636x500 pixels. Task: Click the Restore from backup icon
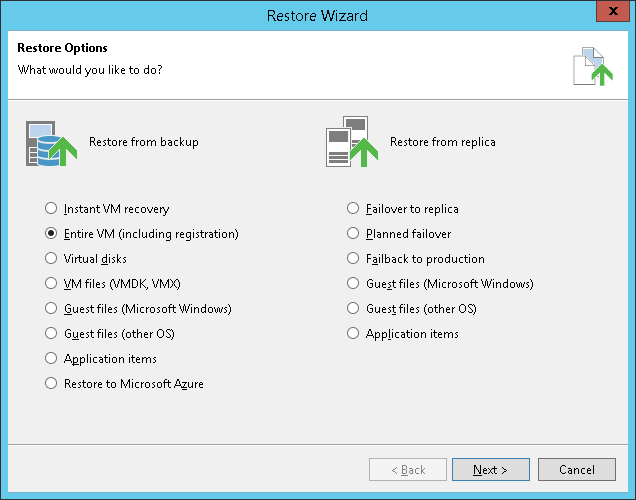pos(50,143)
